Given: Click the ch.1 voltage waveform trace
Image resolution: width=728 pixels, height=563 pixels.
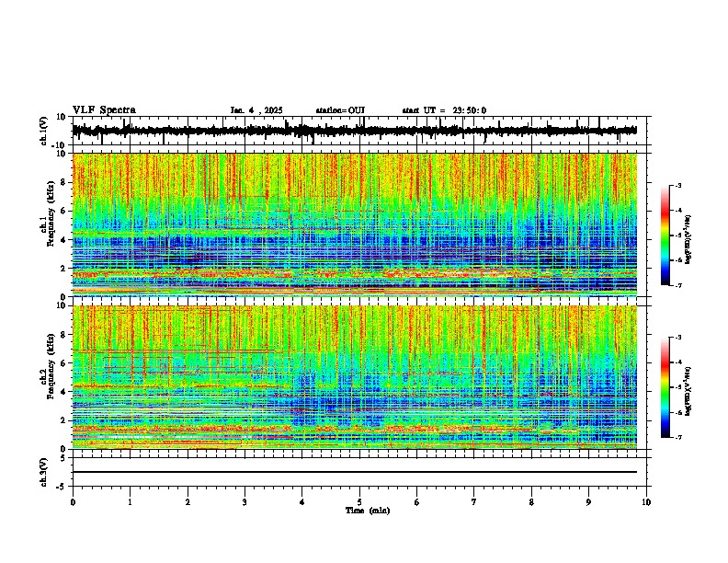Looking at the screenshot, I should pyautogui.click(x=355, y=131).
